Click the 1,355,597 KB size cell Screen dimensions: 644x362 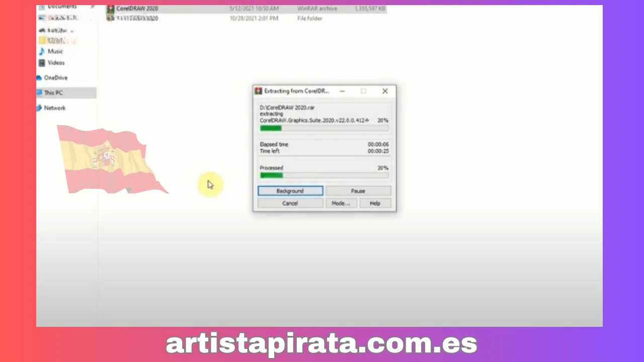370,9
